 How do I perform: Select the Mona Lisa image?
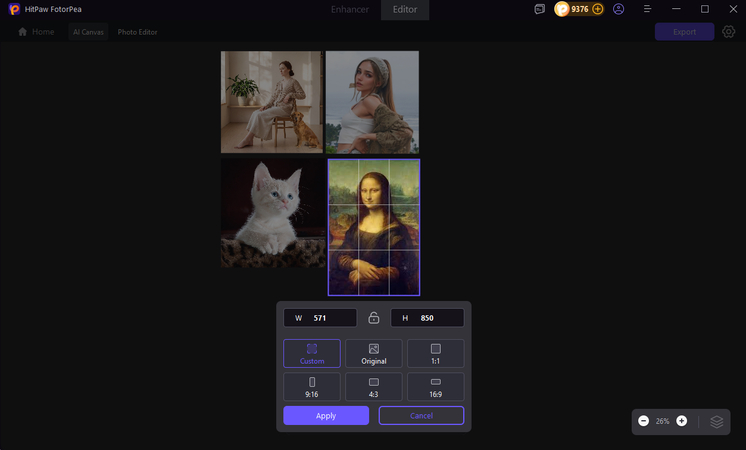click(x=374, y=227)
